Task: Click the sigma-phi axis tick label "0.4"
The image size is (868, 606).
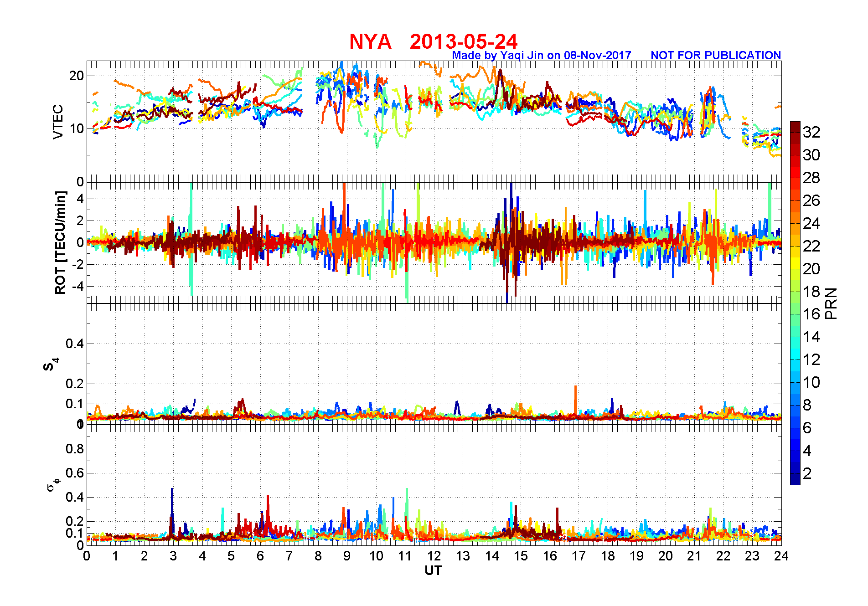Action: [75, 497]
